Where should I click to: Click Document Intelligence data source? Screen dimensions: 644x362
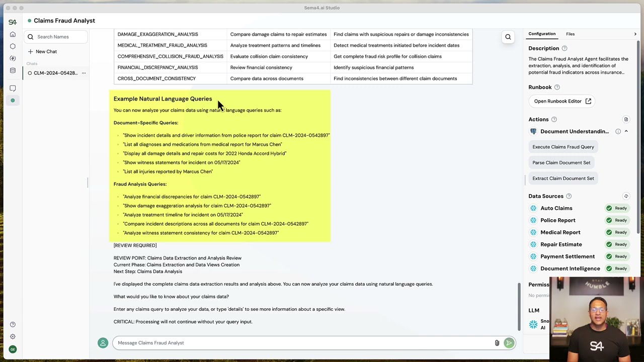(570, 268)
